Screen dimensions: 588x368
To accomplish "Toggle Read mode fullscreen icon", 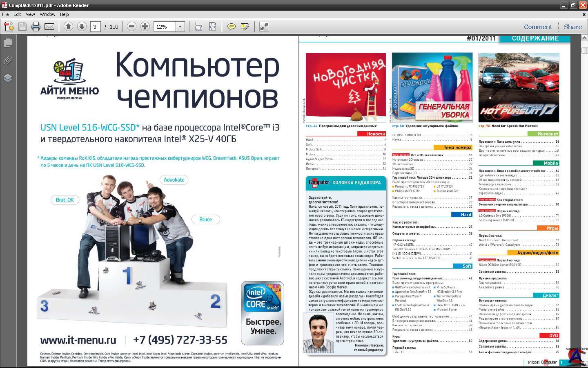I will pos(264,27).
